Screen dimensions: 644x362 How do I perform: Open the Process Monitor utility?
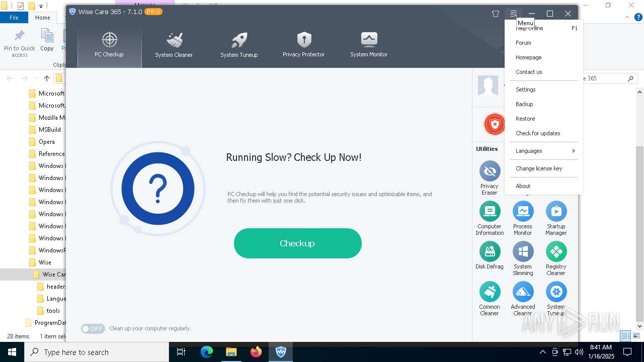pos(523,218)
